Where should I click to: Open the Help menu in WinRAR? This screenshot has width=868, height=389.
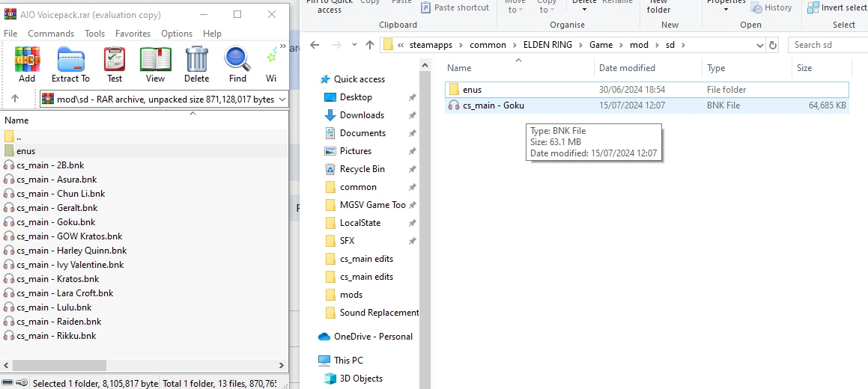coord(212,34)
